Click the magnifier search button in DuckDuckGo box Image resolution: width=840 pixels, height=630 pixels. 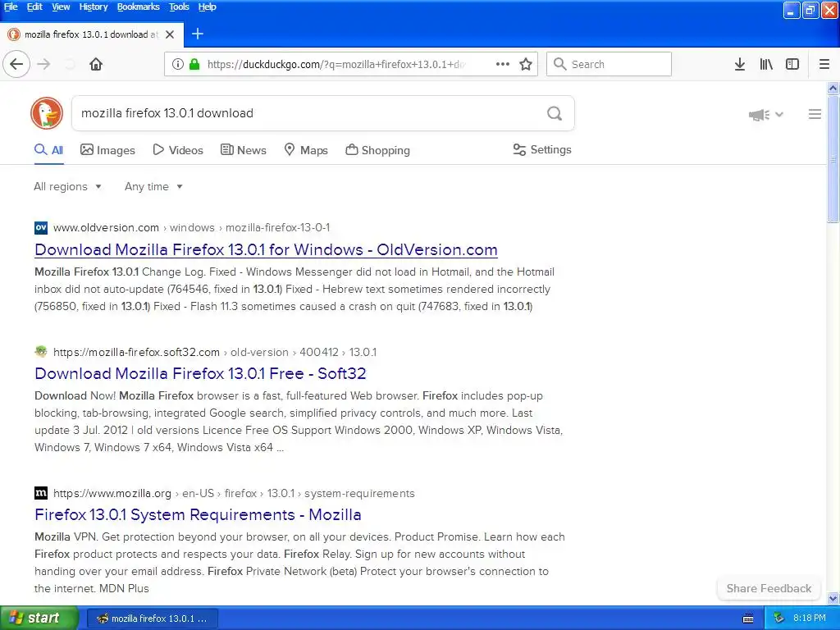tap(555, 113)
